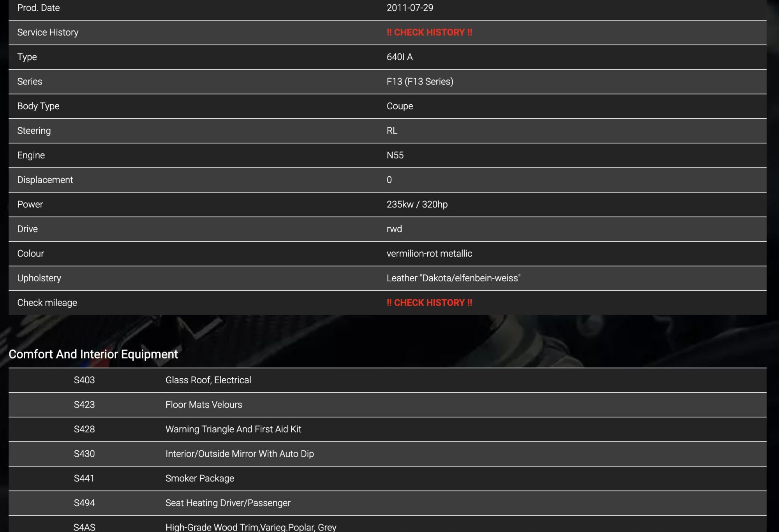This screenshot has width=779, height=532.
Task: Click the Leather Dakota/elfenbein-weiss upholstery text
Action: [x=453, y=278]
